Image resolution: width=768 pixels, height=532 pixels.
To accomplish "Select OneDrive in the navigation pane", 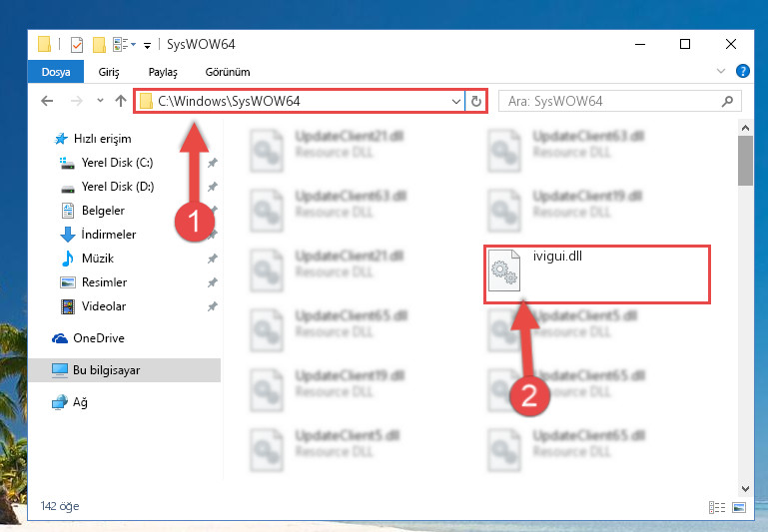I will [99, 338].
